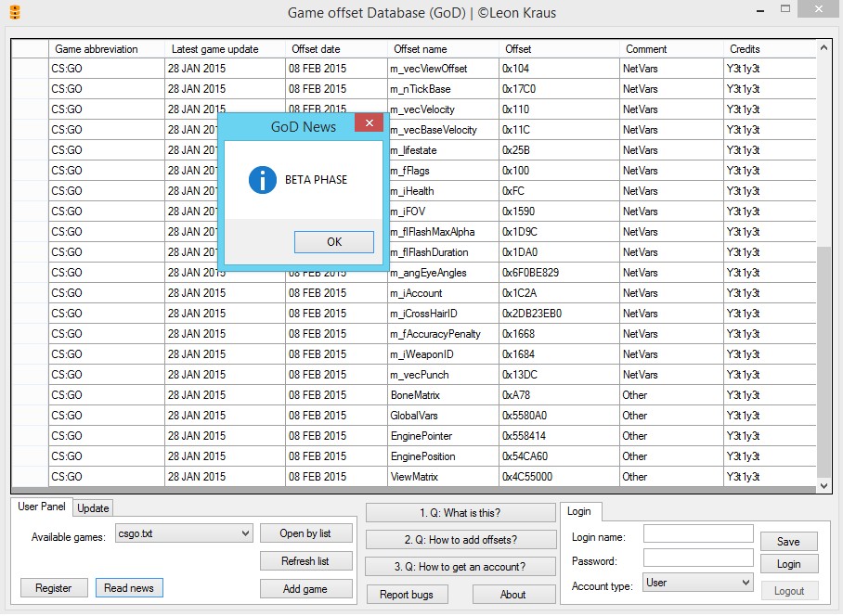Select the m_fAccuracyPenalty cell

[443, 334]
